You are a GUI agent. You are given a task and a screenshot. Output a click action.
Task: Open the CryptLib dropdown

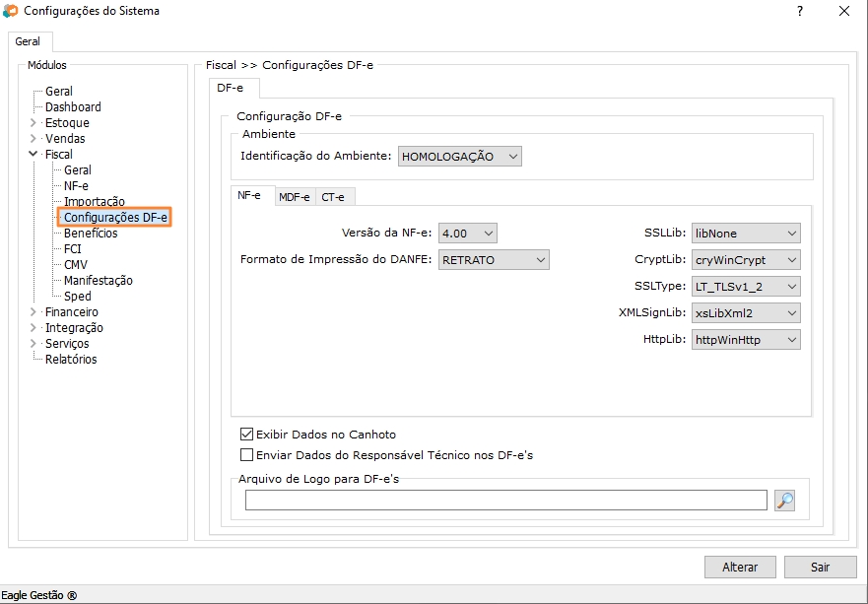[746, 260]
